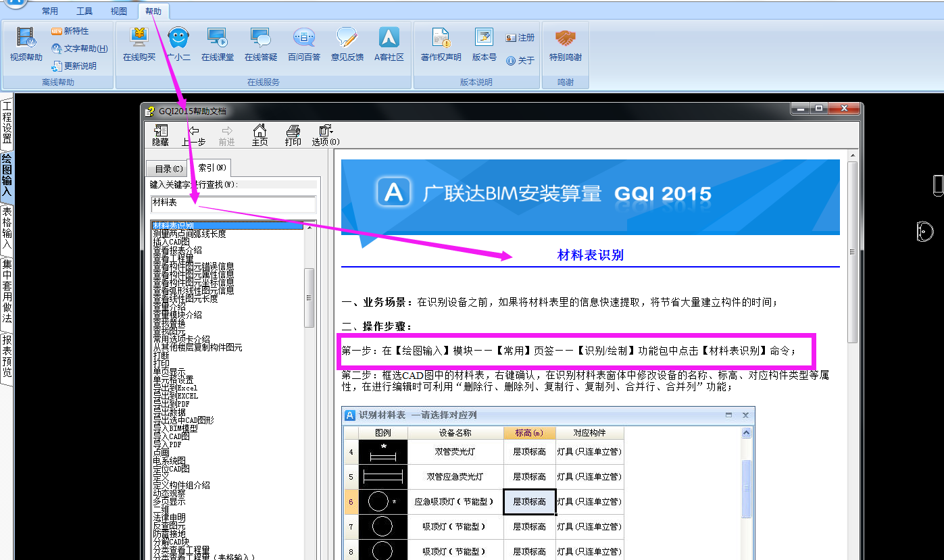Image resolution: width=944 pixels, height=560 pixels.
Task: Click the help content vertical scrollbar thumb
Action: click(853, 251)
